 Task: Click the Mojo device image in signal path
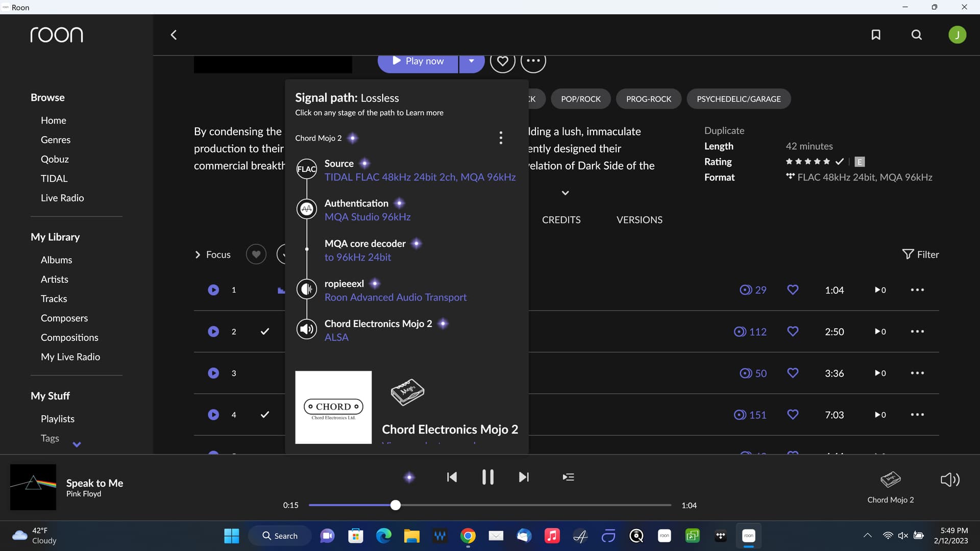[407, 392]
